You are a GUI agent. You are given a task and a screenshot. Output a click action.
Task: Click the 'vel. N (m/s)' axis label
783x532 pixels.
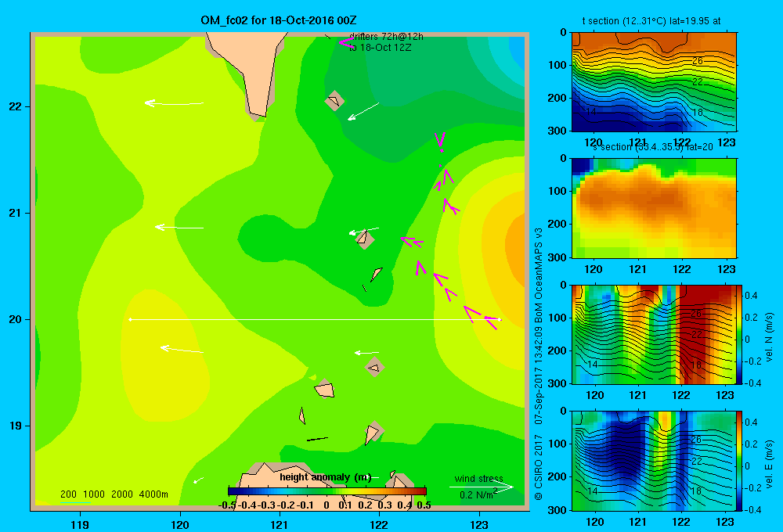click(769, 337)
